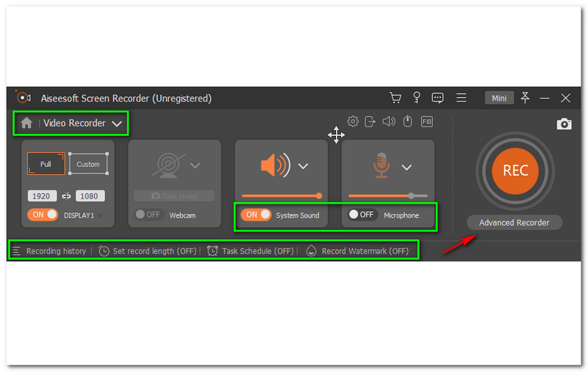Click the Record Watermark droplet icon

(311, 251)
